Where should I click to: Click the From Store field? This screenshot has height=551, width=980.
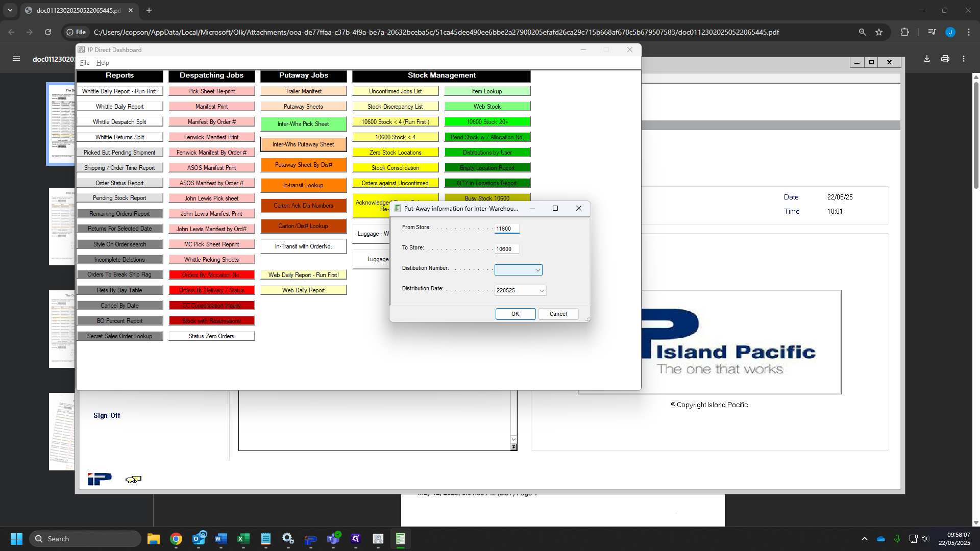tap(507, 229)
